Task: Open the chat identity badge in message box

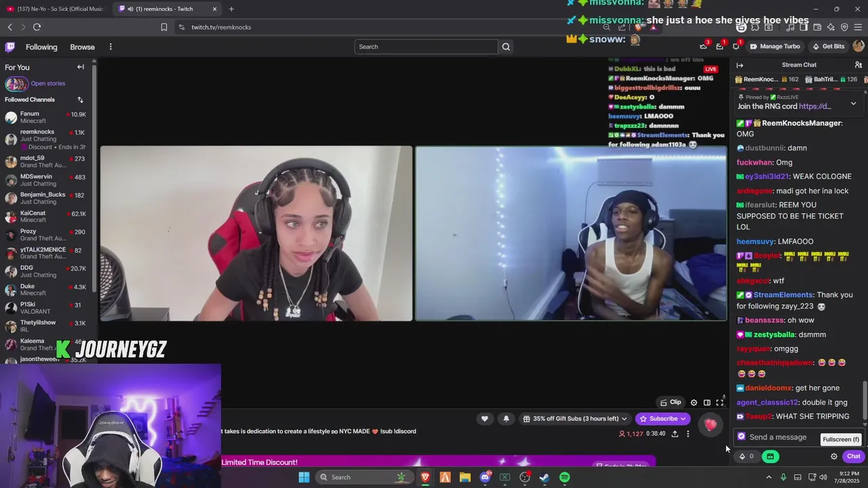Action: (x=741, y=437)
